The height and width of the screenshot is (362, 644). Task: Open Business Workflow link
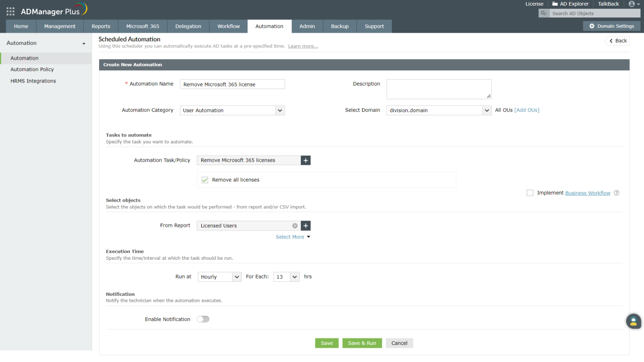tap(588, 193)
